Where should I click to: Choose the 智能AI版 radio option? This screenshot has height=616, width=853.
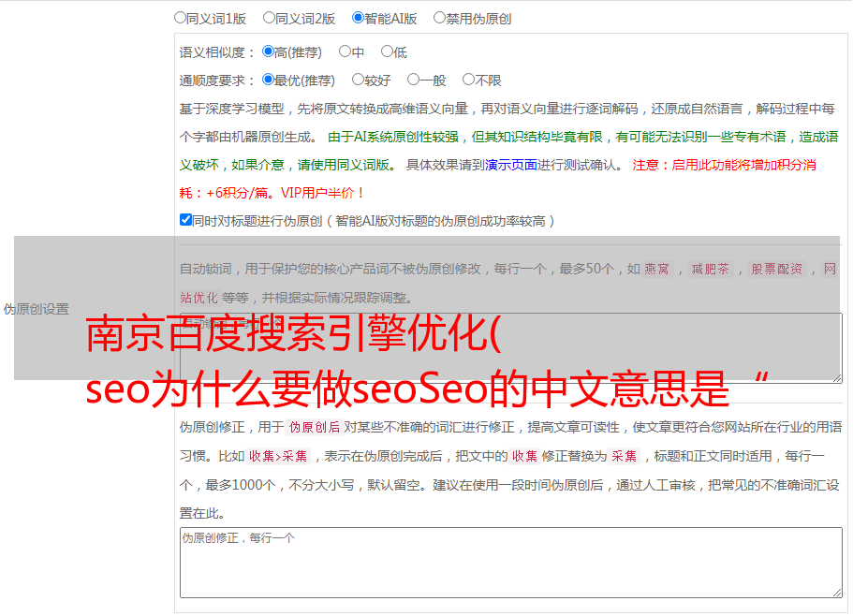pos(358,18)
